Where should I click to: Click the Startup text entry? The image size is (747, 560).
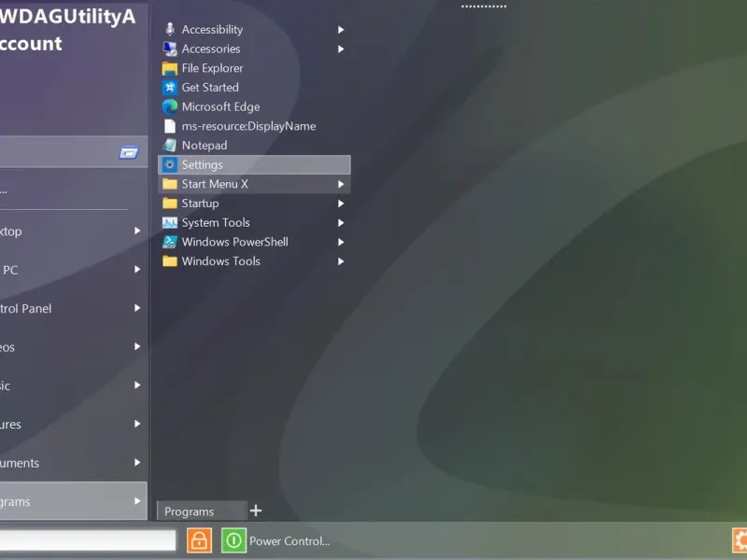click(x=200, y=203)
